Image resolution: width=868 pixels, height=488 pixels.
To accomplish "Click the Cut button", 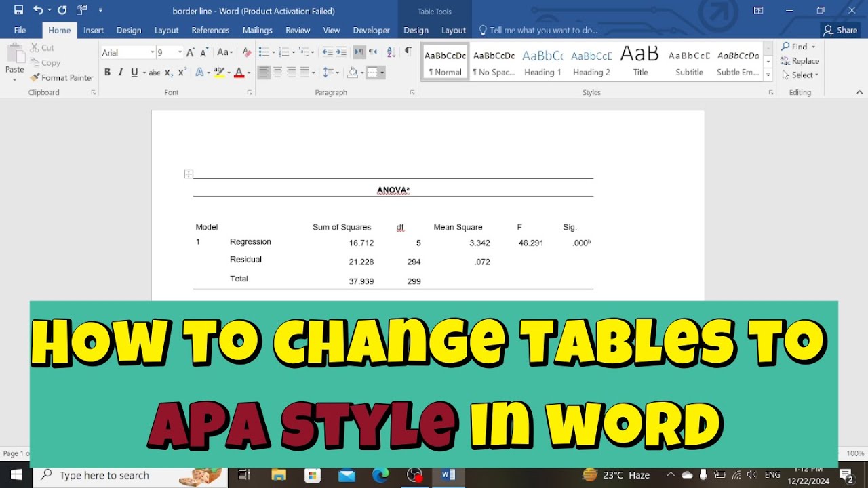I will pyautogui.click(x=42, y=48).
